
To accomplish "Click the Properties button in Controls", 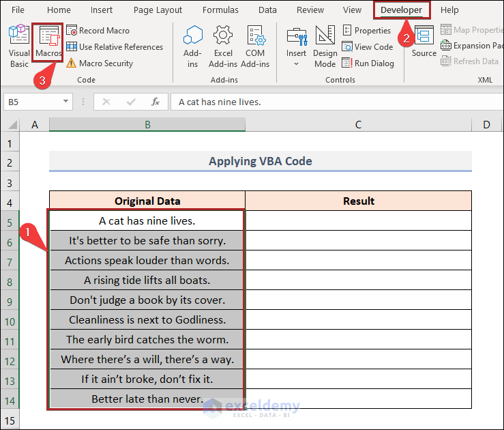I will click(367, 31).
